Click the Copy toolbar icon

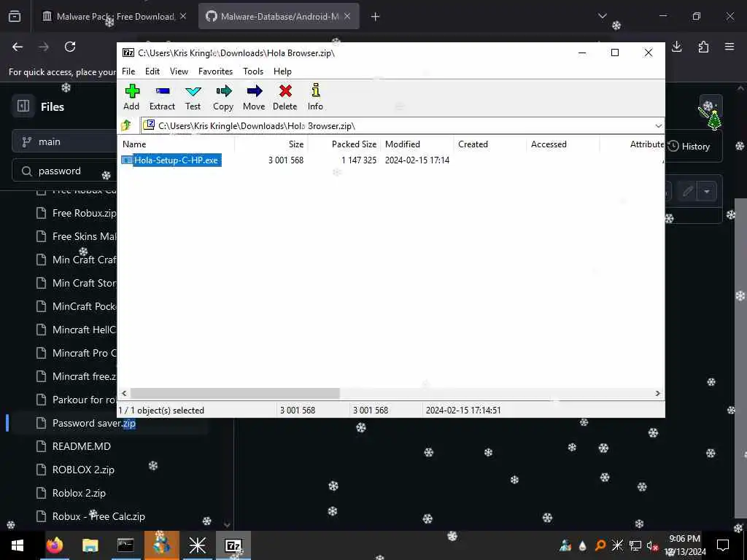tap(223, 97)
